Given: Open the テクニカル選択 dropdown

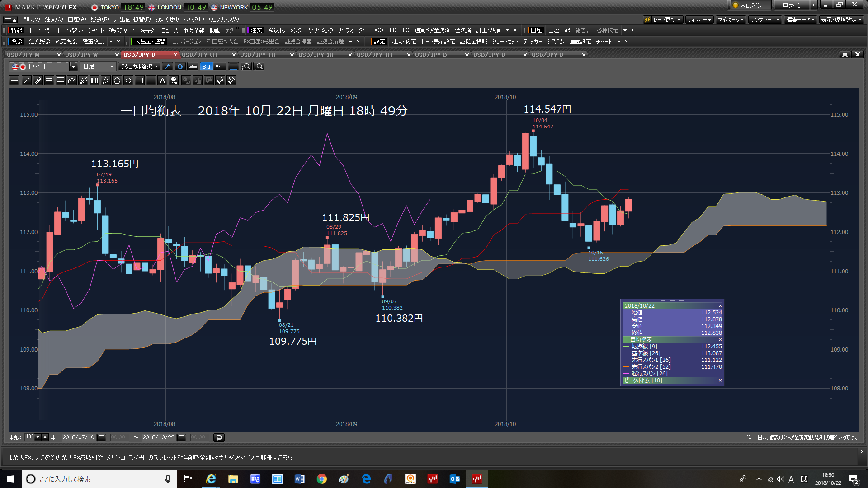Looking at the screenshot, I should tap(139, 66).
